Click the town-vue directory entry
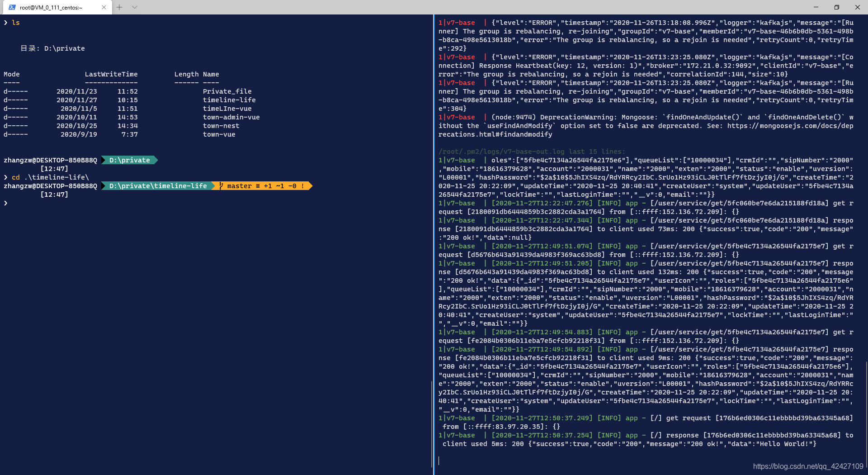This screenshot has width=868, height=475. point(219,134)
